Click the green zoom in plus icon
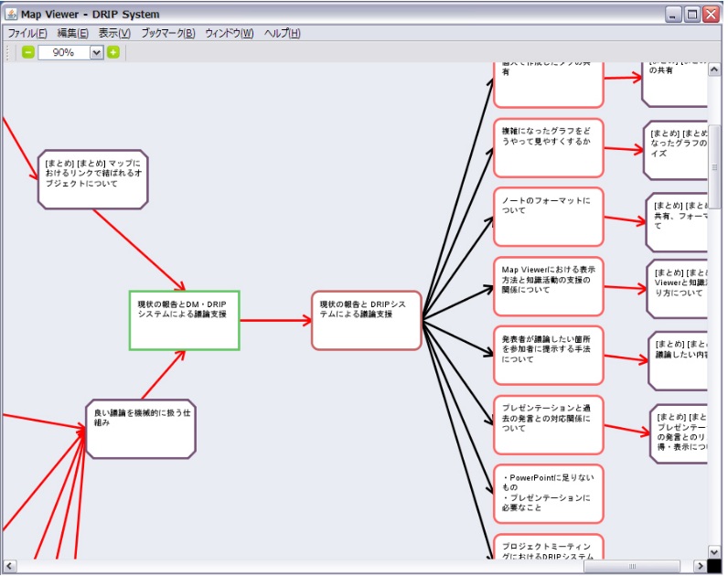728x576 pixels. click(x=113, y=52)
